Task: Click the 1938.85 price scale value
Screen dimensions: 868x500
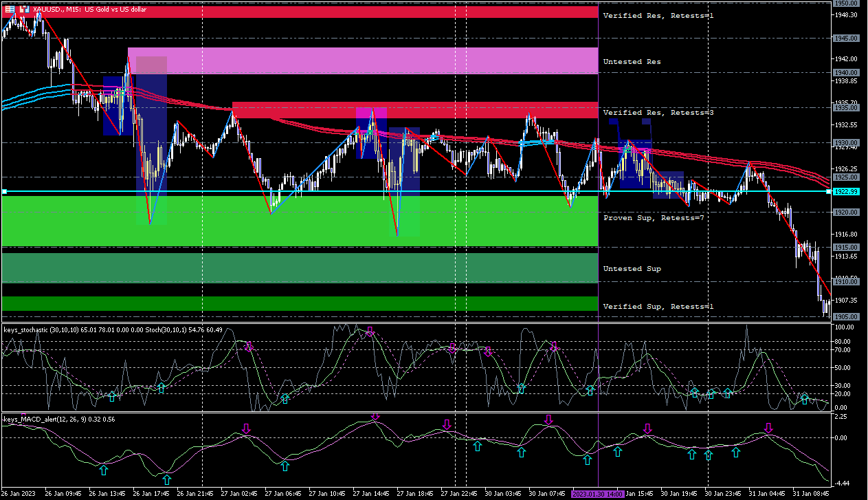Action: click(x=846, y=81)
